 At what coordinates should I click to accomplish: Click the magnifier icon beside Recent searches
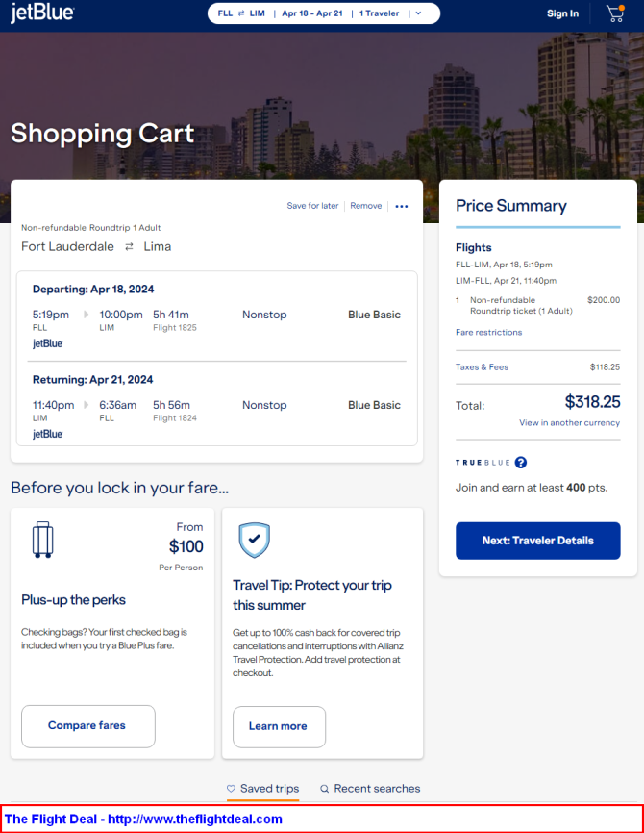pos(325,789)
